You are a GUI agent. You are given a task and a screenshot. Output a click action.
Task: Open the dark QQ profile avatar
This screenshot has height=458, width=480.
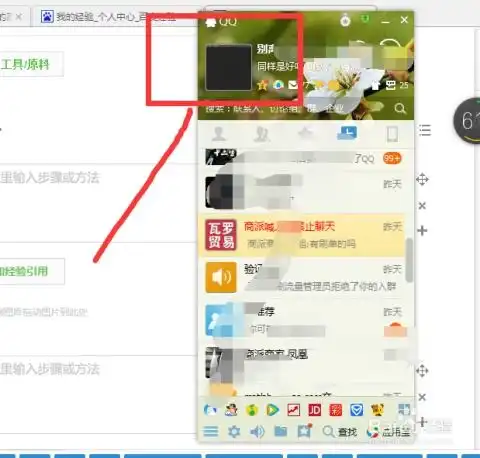coord(228,68)
